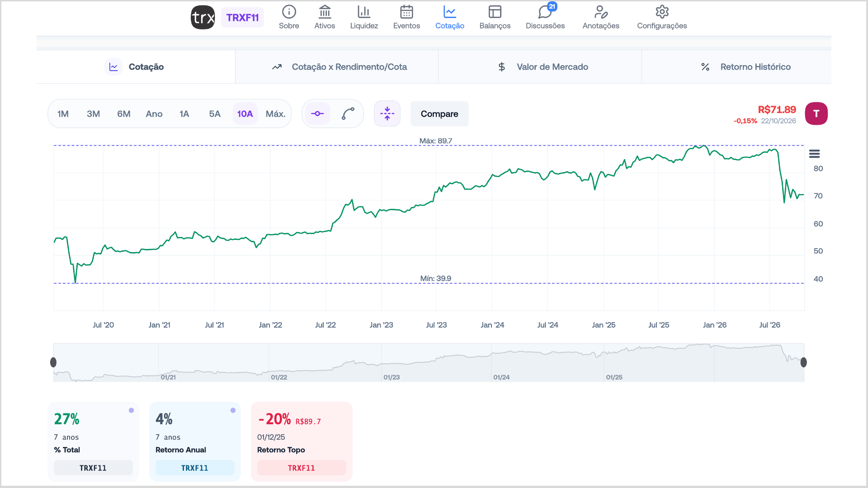
Task: Click the purple dot on 27% card
Action: (131, 410)
